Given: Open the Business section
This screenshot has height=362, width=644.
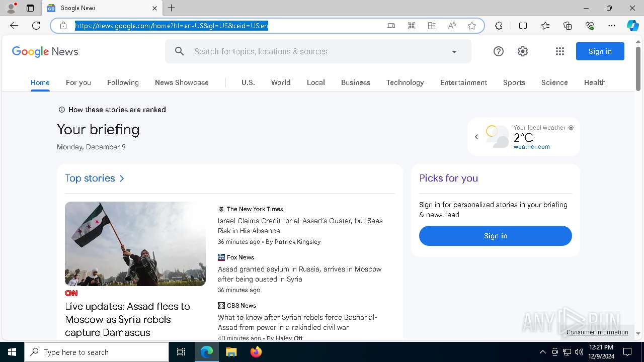Looking at the screenshot, I should tap(356, 82).
